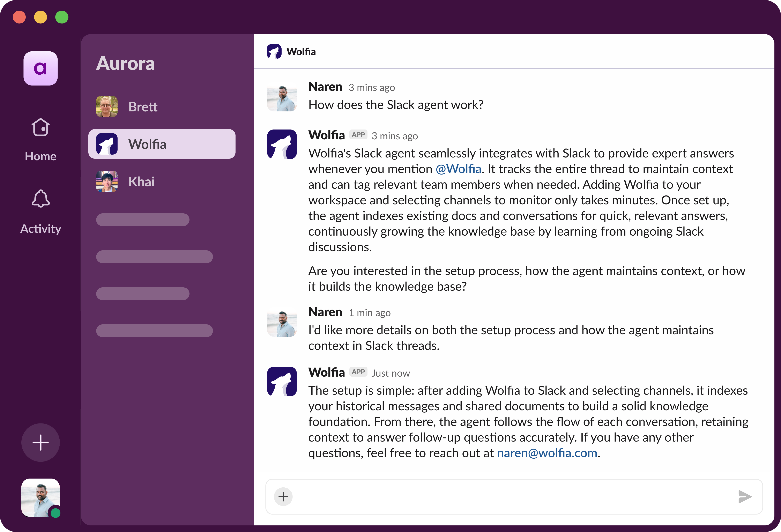781x532 pixels.
Task: Select the Brett conversation
Action: coord(161,106)
